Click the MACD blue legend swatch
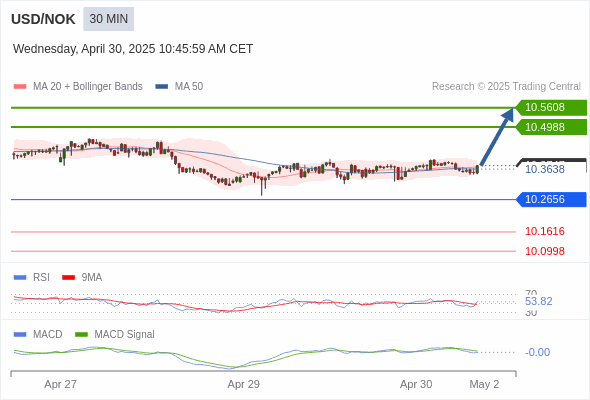This screenshot has width=590, height=400. tap(20, 335)
